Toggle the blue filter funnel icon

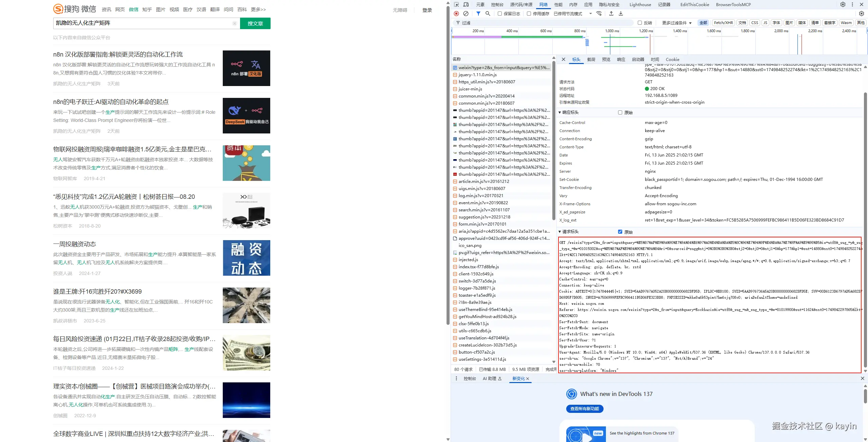pyautogui.click(x=478, y=14)
